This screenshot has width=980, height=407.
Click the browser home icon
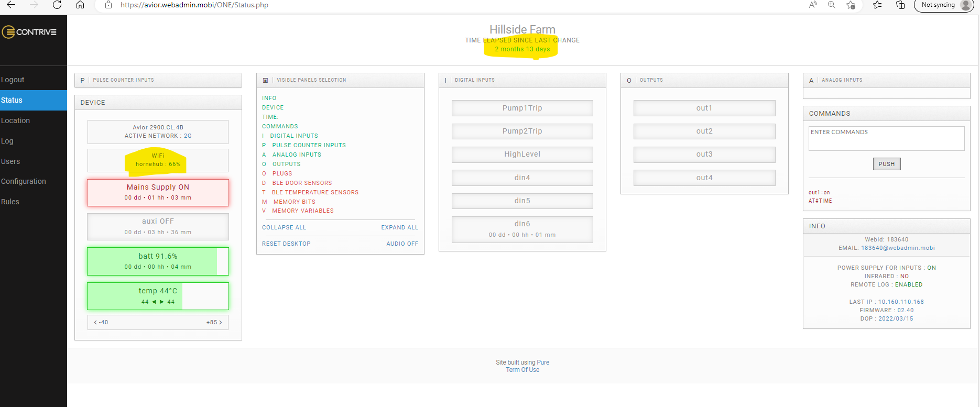[x=80, y=5]
